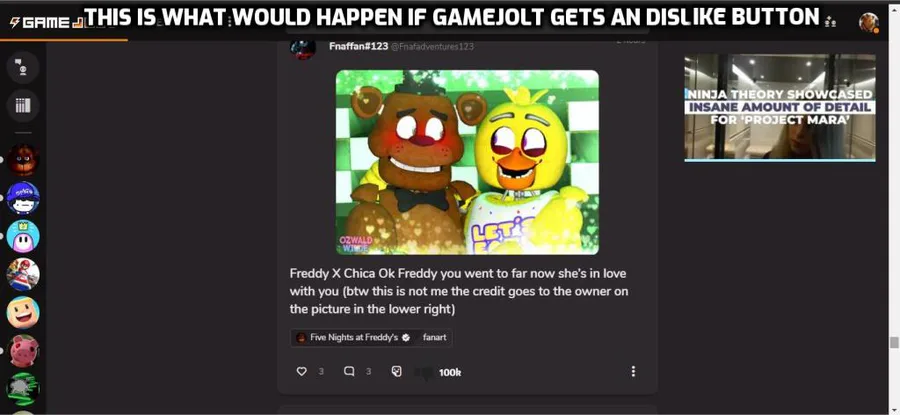Open Fnaffan#123's profile name
900x415 pixels.
point(359,46)
